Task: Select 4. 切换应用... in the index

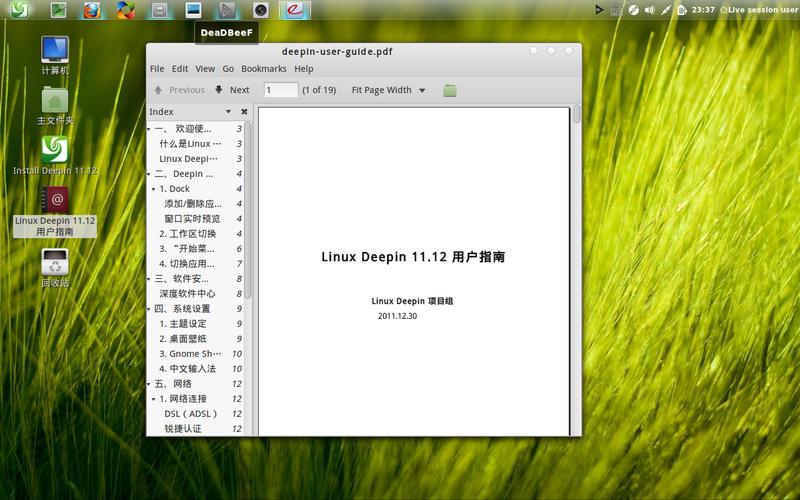Action: coord(187,264)
